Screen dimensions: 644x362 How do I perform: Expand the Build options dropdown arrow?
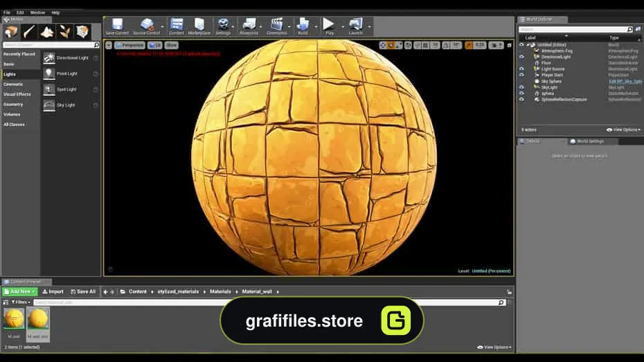[x=316, y=27]
